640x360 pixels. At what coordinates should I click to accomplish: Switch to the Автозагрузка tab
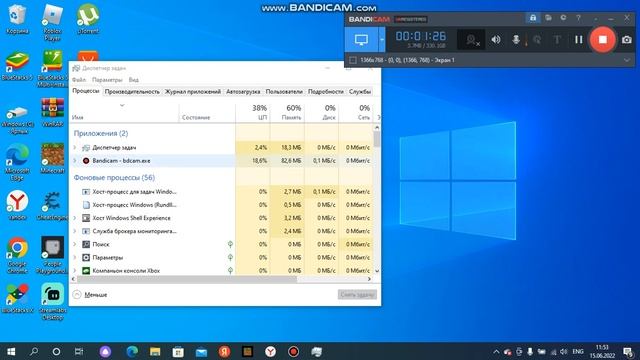click(x=243, y=91)
